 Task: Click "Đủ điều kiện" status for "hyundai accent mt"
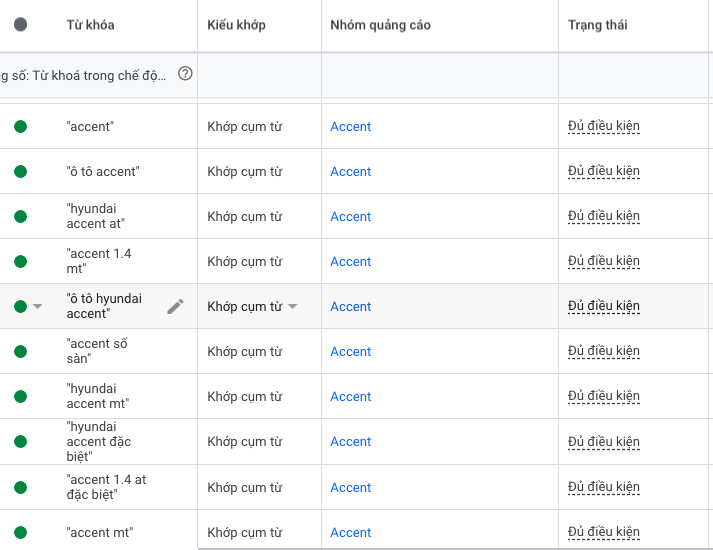click(603, 397)
